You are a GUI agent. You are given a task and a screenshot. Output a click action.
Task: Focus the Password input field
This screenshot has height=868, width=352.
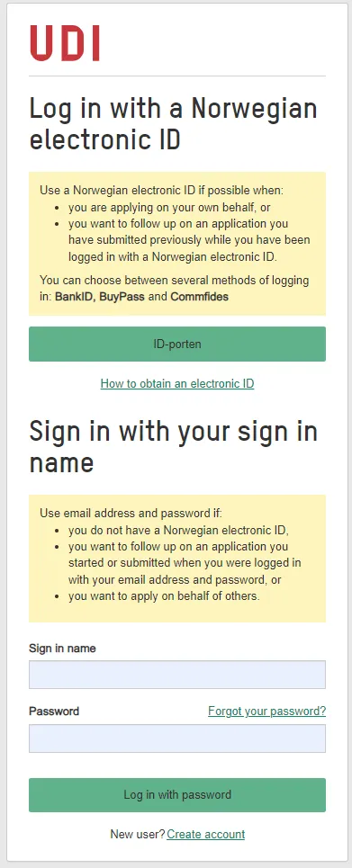pyautogui.click(x=177, y=738)
